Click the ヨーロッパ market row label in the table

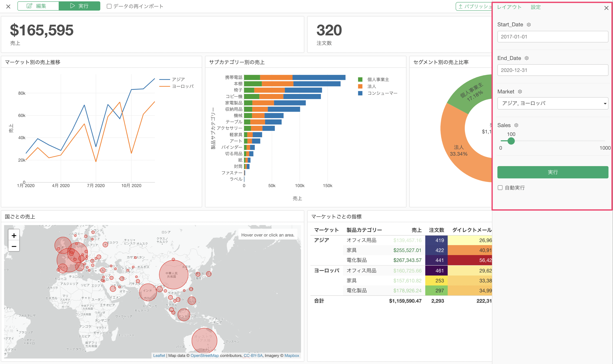tap(327, 270)
